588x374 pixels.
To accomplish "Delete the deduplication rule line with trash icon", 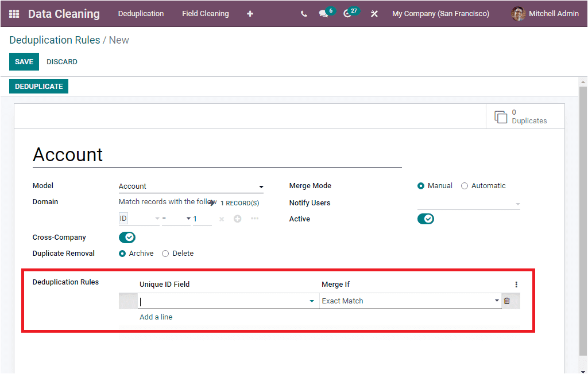I will coord(507,301).
